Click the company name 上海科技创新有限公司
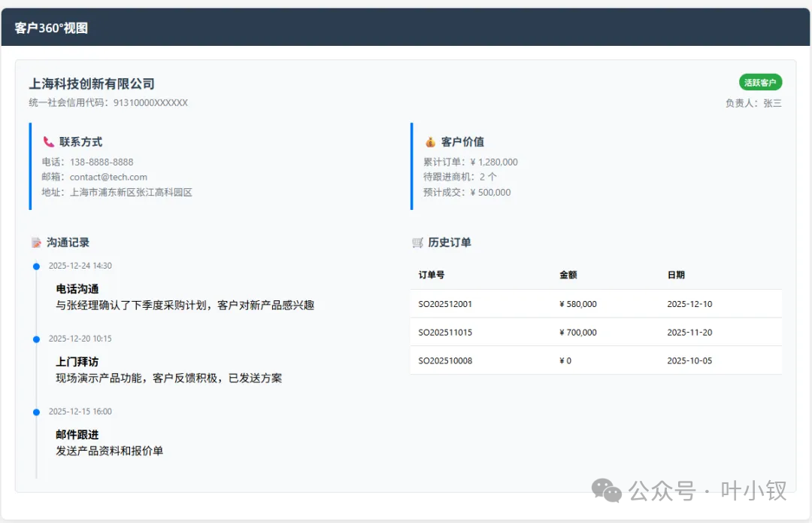812x523 pixels. [92, 84]
